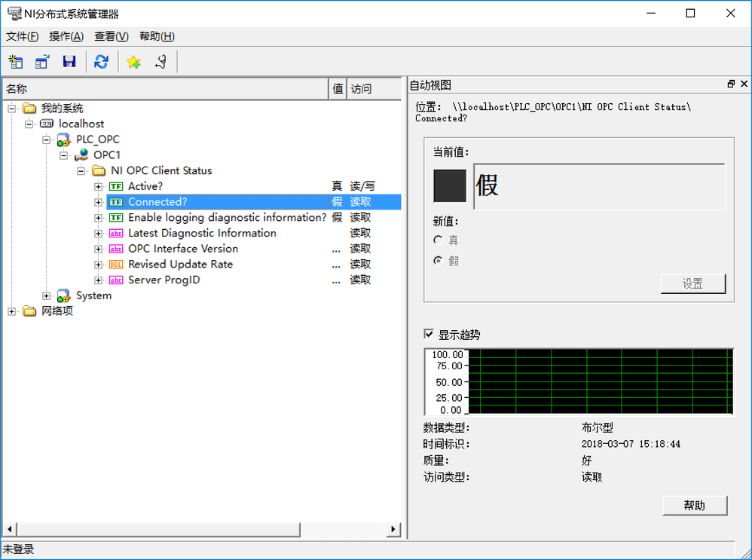Click the 访问 column header
This screenshot has height=560, width=752.
374,89
